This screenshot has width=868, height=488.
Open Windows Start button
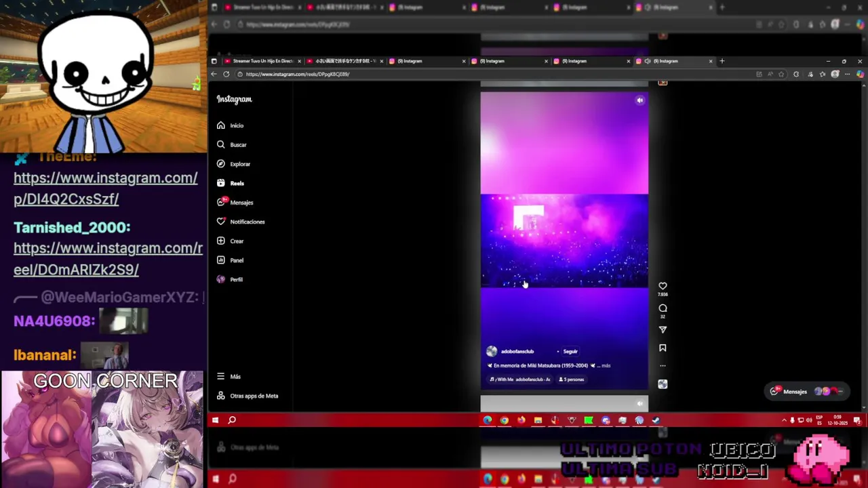pos(215,420)
